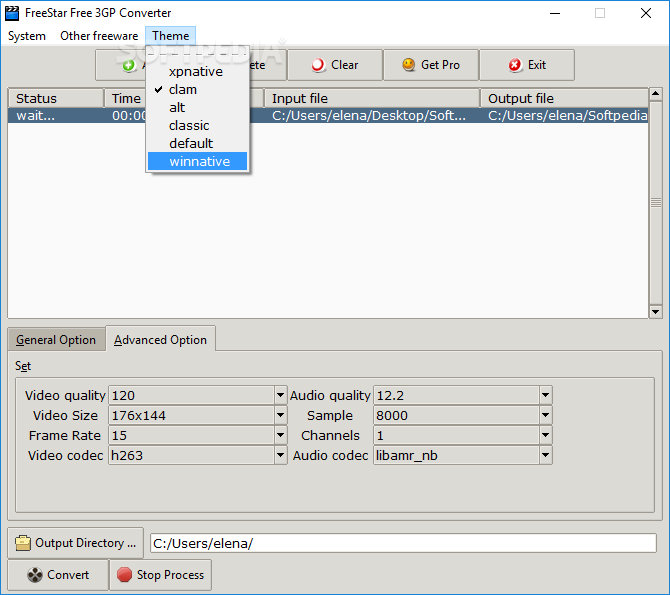This screenshot has height=595, width=670.
Task: Click the scrollbar down arrow
Action: click(655, 312)
